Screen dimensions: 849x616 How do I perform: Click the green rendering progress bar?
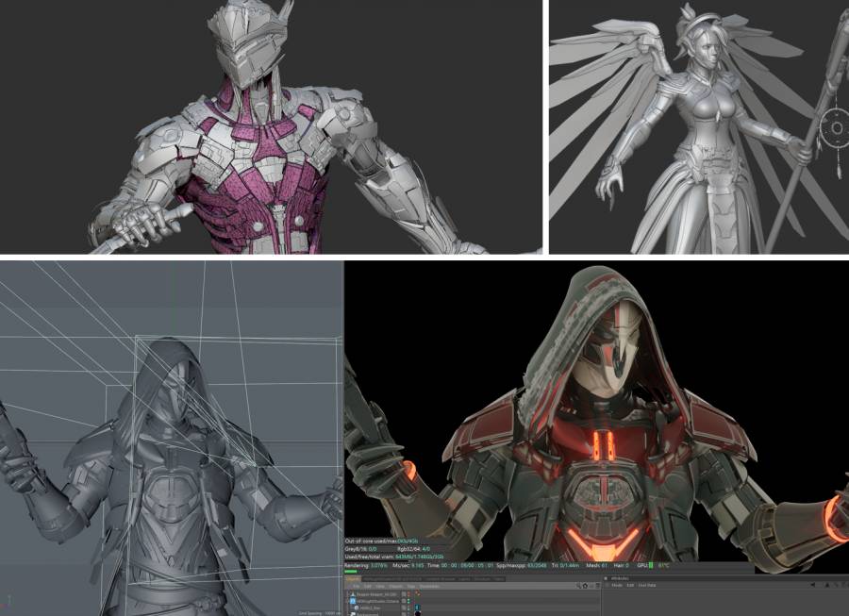coord(350,572)
